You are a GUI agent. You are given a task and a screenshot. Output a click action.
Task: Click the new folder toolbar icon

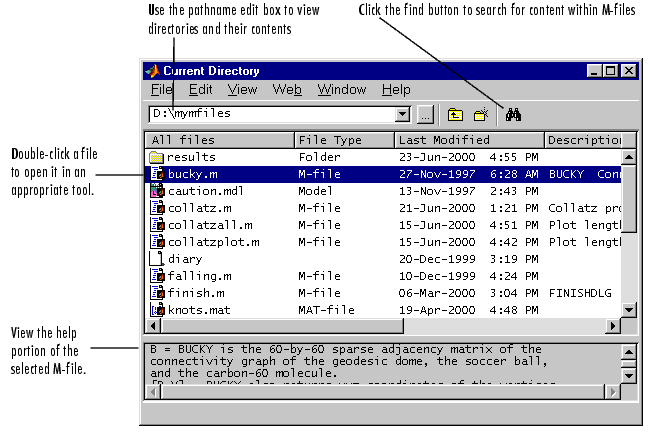point(480,114)
